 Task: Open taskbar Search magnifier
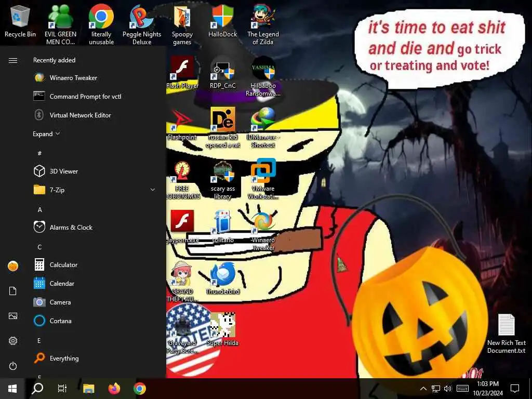[37, 389]
